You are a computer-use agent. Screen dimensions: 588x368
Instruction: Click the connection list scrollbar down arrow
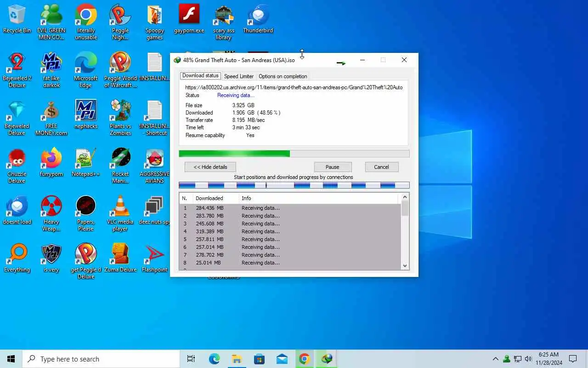(405, 265)
